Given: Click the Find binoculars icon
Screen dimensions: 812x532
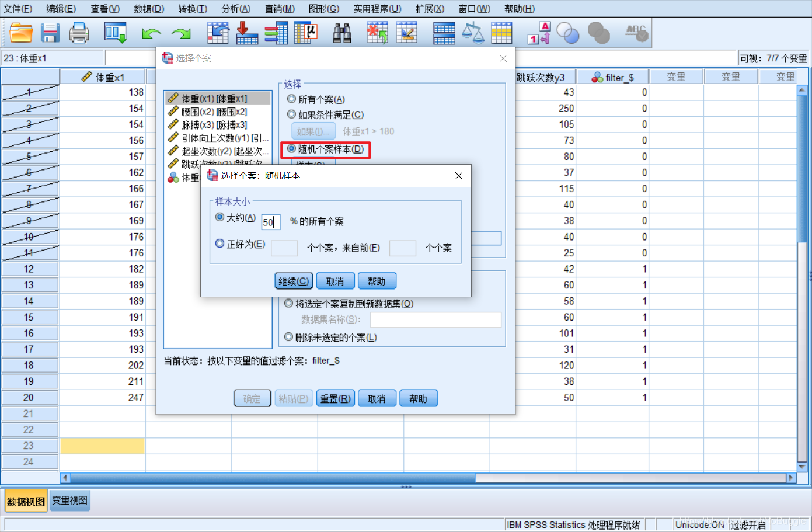Looking at the screenshot, I should tap(342, 33).
